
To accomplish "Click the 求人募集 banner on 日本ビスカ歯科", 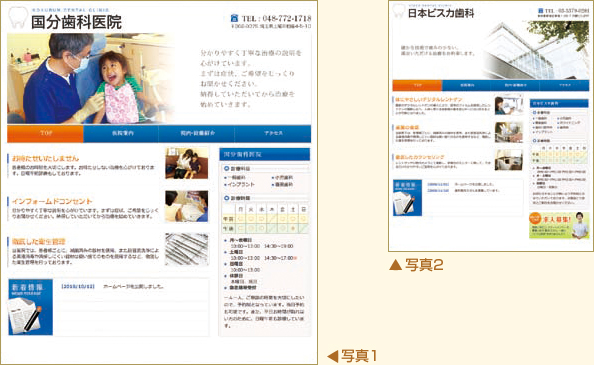I will (559, 225).
